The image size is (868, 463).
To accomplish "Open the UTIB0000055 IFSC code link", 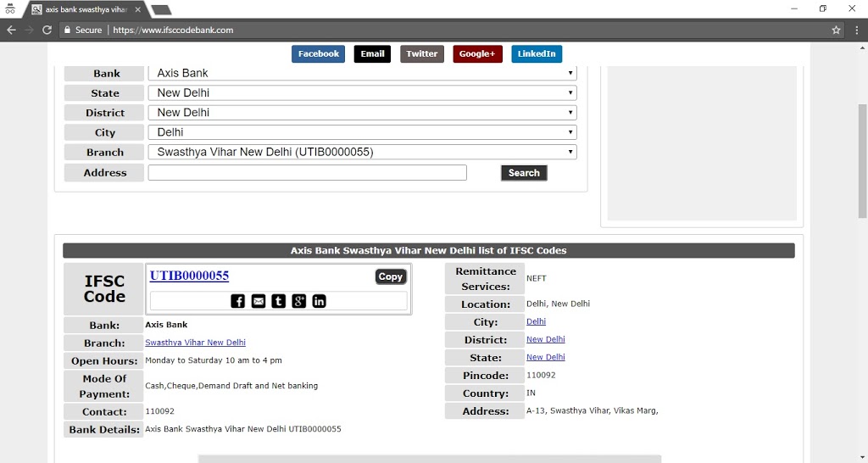I will tap(189, 276).
